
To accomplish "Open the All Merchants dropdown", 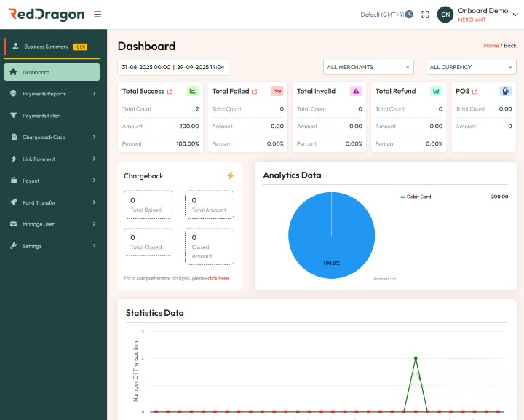I will tap(368, 67).
